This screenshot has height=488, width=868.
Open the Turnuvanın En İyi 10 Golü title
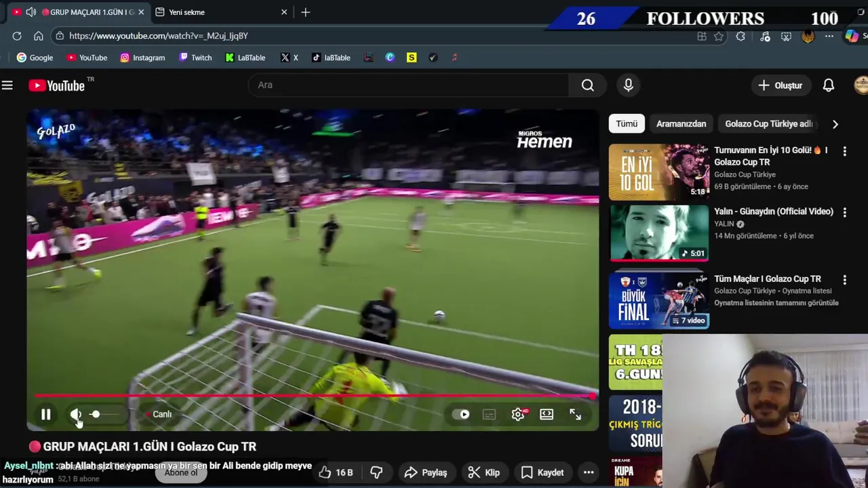click(771, 156)
